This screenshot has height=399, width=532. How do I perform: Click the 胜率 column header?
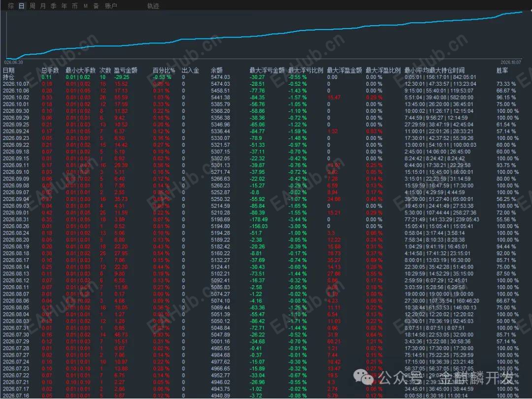[502, 70]
